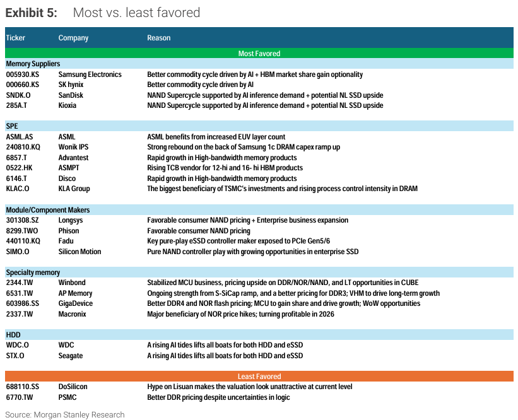
Task: Click the Company column header
Action: (x=73, y=38)
